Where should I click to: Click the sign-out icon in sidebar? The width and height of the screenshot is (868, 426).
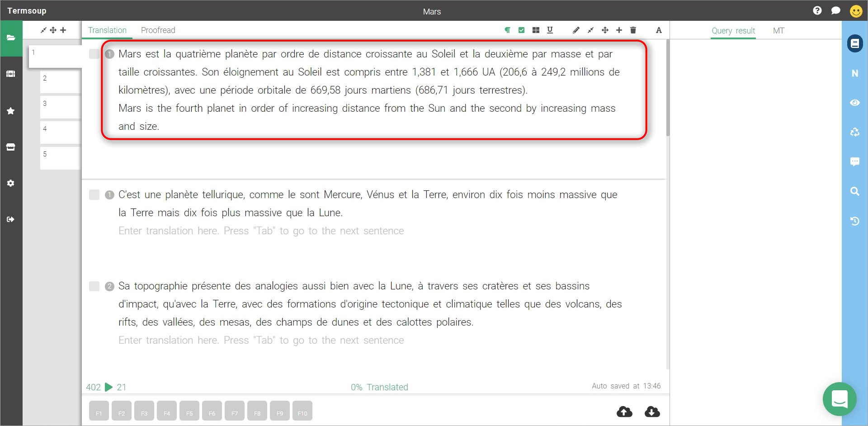point(11,219)
